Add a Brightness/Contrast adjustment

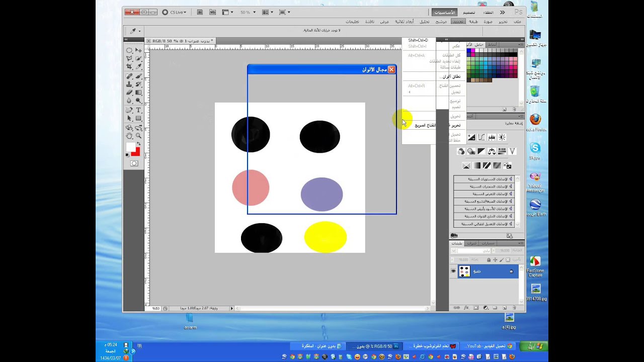pos(502,137)
